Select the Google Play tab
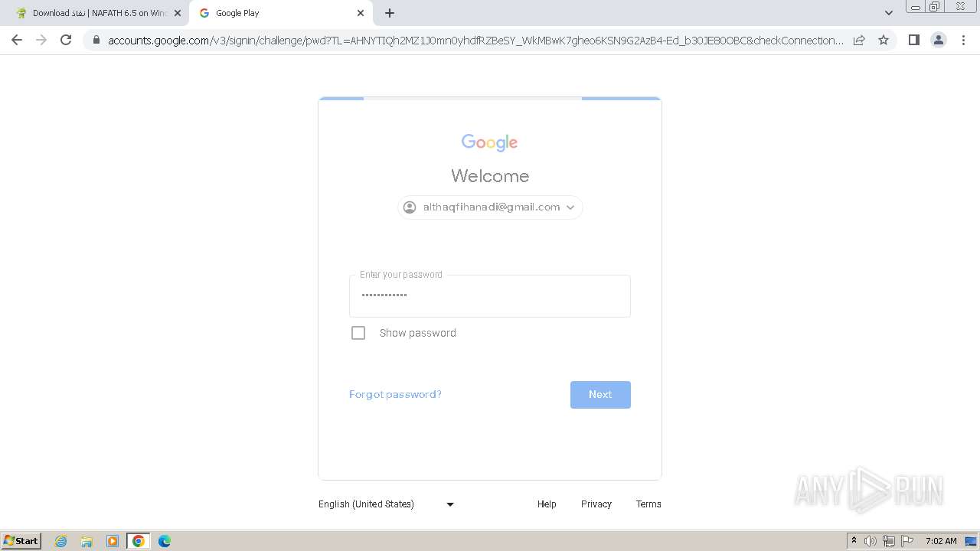980x551 pixels. [x=280, y=13]
